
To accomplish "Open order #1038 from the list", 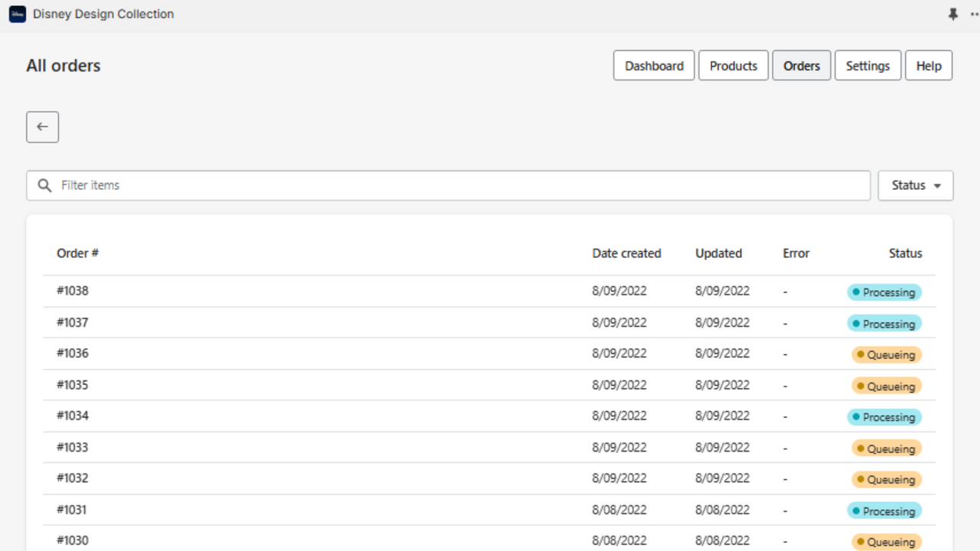I will point(73,291).
